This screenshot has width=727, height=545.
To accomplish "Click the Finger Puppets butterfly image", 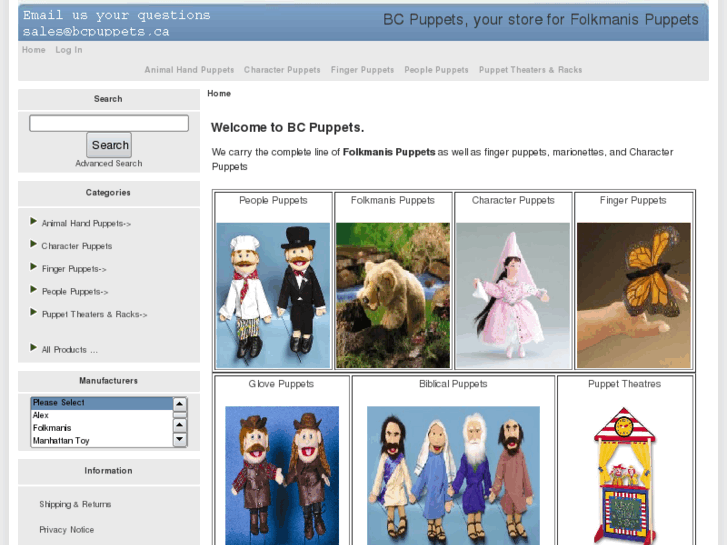I will [633, 295].
